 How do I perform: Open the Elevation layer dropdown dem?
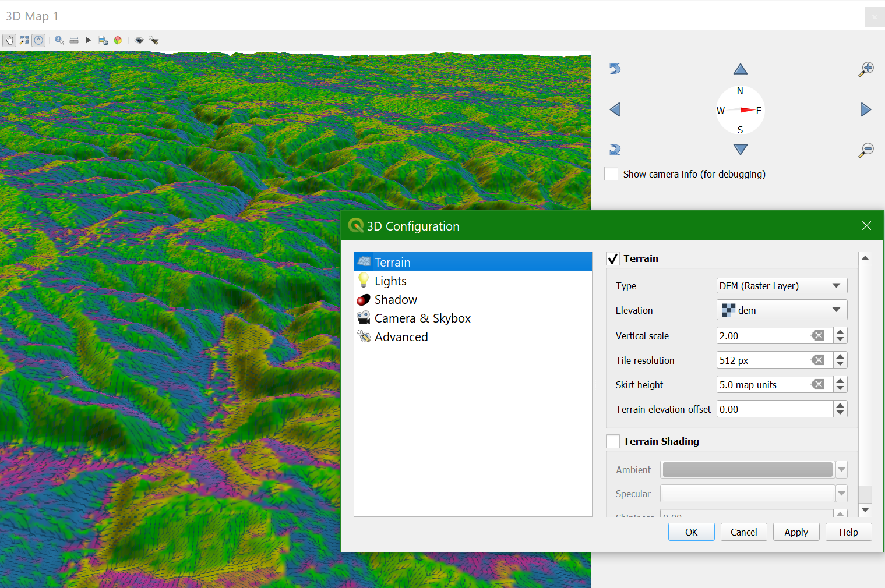[x=782, y=310]
